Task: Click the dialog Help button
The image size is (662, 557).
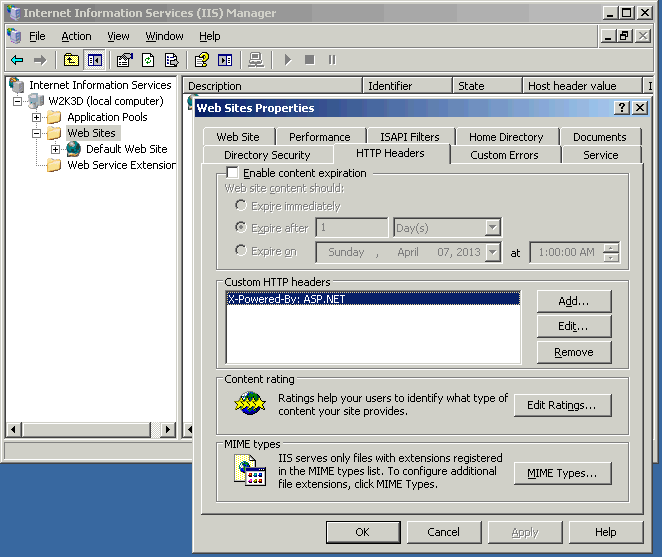Action: pos(606,532)
